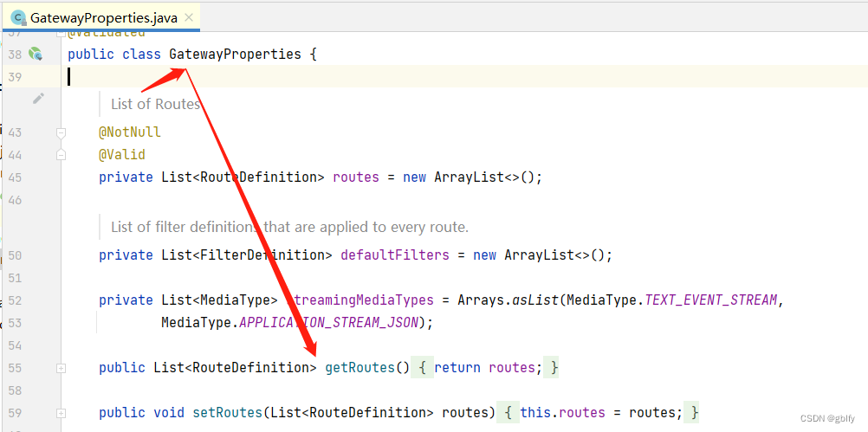This screenshot has height=432, width=868.
Task: Click APPLICATION_STREAM_JSON constant
Action: point(329,322)
